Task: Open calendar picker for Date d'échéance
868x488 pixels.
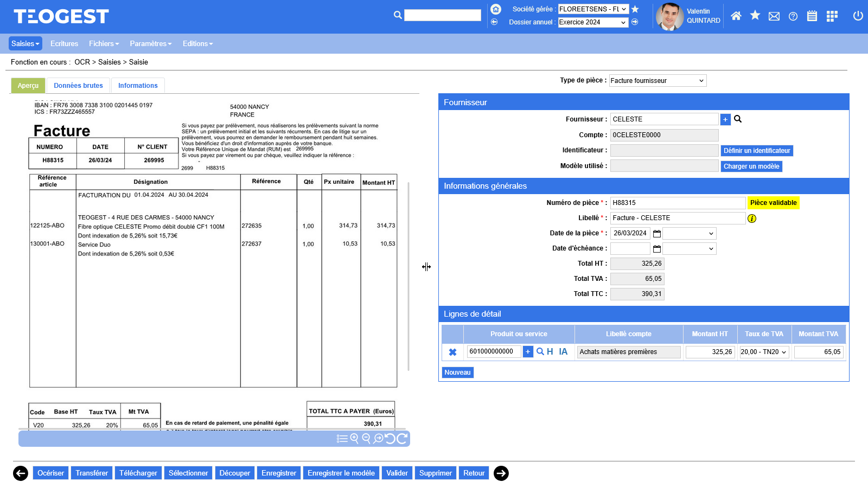Action: click(x=657, y=249)
